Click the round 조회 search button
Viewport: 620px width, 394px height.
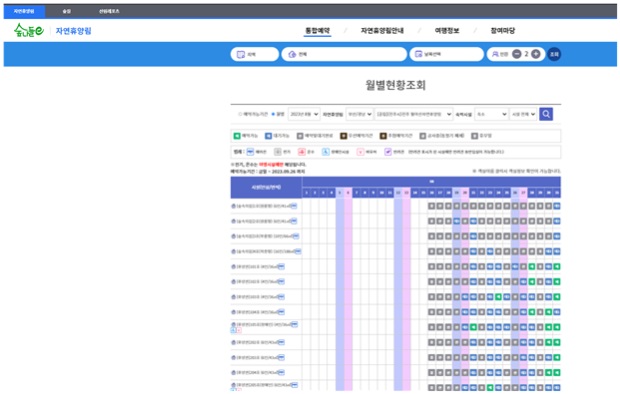[554, 54]
